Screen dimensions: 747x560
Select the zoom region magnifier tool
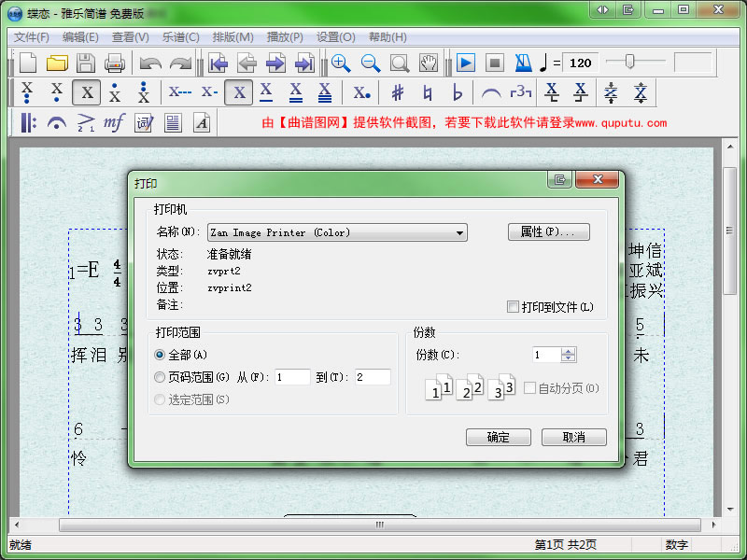(400, 63)
